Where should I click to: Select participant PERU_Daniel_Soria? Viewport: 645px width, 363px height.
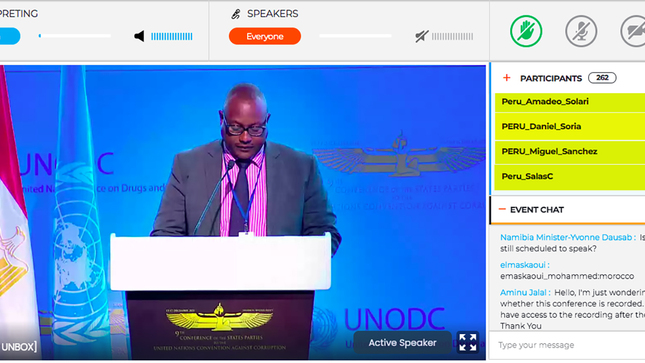(570, 127)
